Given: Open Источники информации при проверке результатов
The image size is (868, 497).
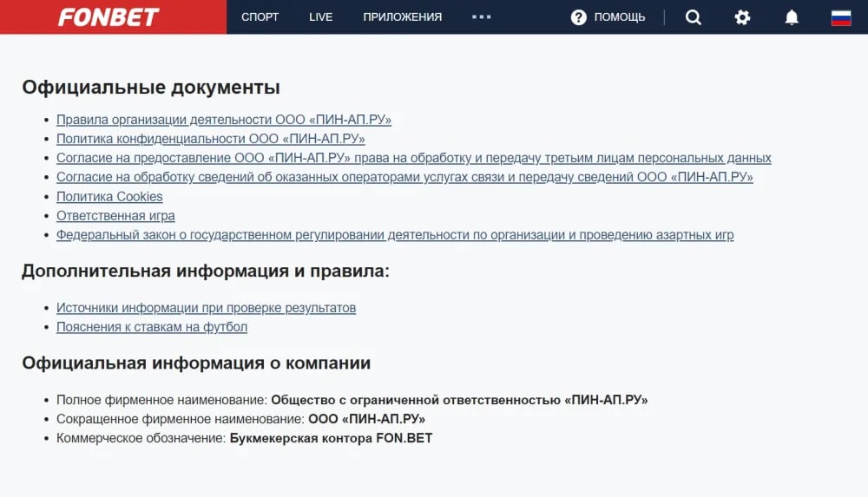Looking at the screenshot, I should pos(206,308).
